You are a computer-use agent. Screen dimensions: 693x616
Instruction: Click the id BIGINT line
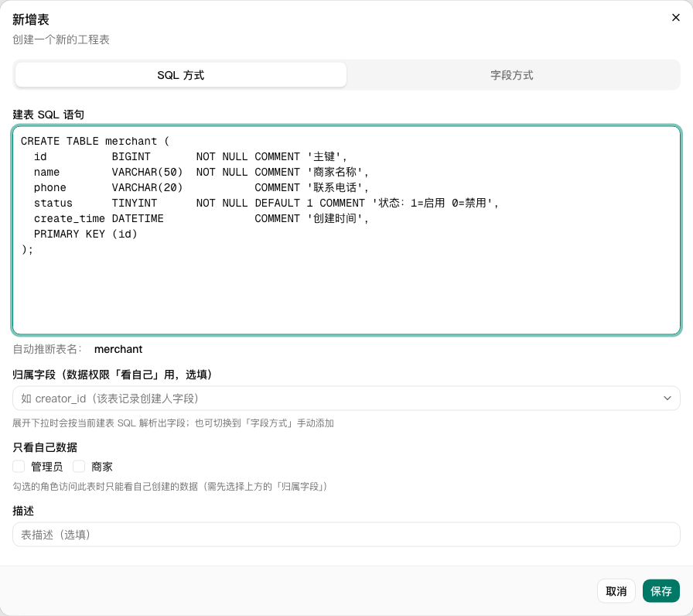pyautogui.click(x=190, y=156)
